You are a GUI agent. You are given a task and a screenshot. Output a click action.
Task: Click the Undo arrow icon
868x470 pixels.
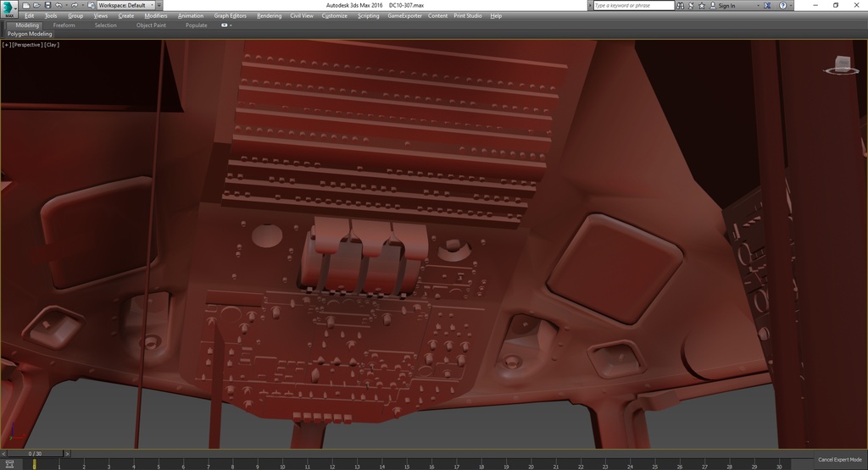57,5
